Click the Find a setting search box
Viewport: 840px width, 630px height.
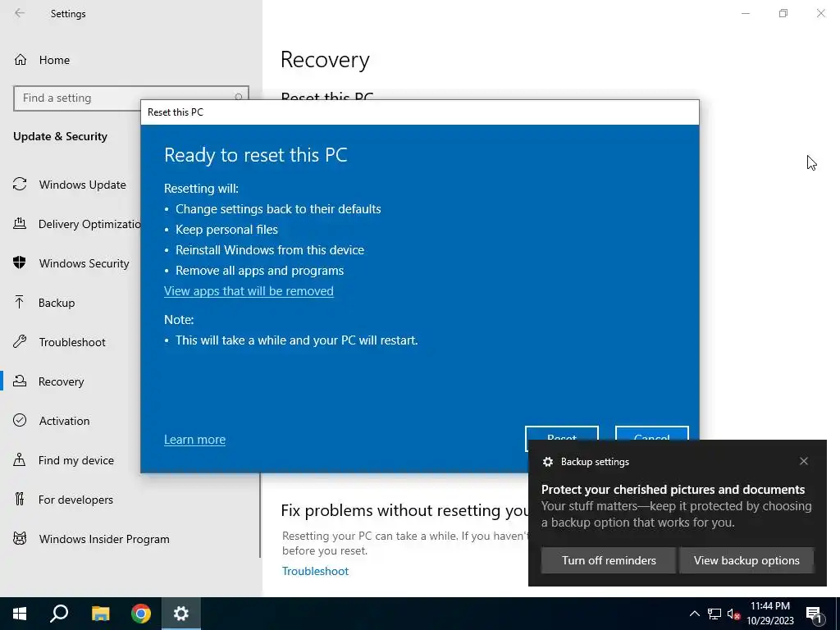pos(130,98)
